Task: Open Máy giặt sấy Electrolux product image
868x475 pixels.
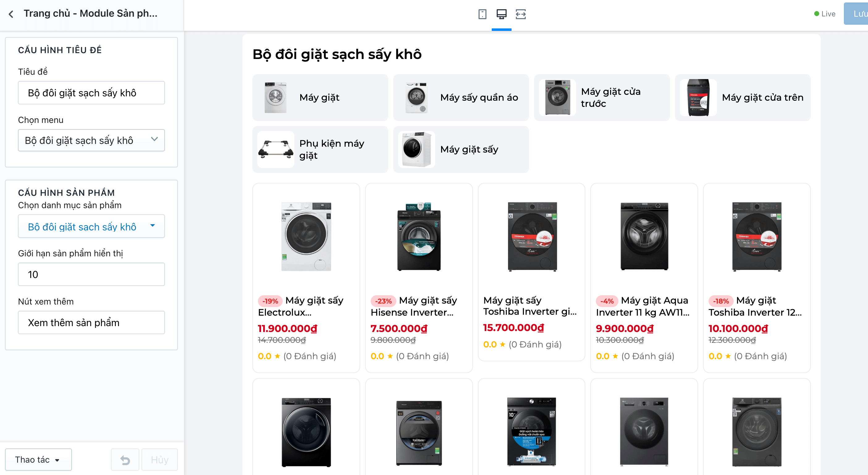Action: [306, 237]
